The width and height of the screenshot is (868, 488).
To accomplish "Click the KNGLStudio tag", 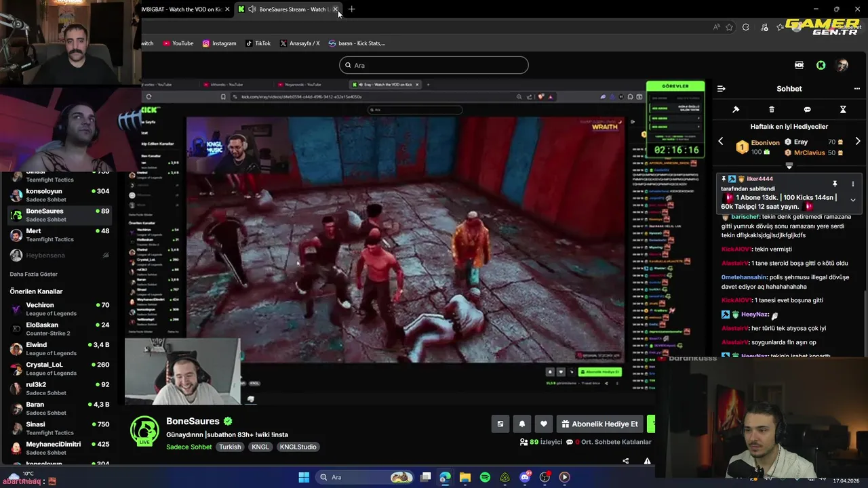I will pyautogui.click(x=298, y=447).
